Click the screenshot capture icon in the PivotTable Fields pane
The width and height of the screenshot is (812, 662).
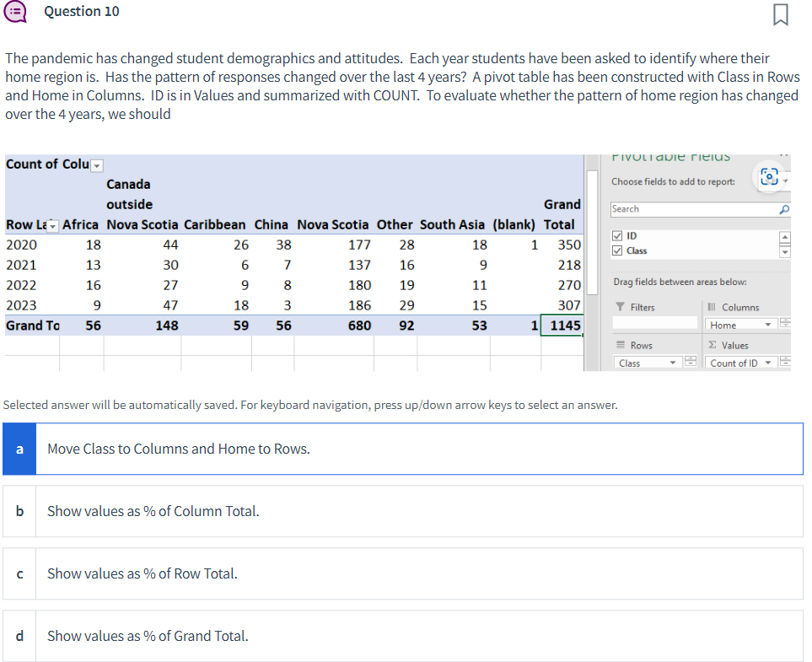[769, 177]
